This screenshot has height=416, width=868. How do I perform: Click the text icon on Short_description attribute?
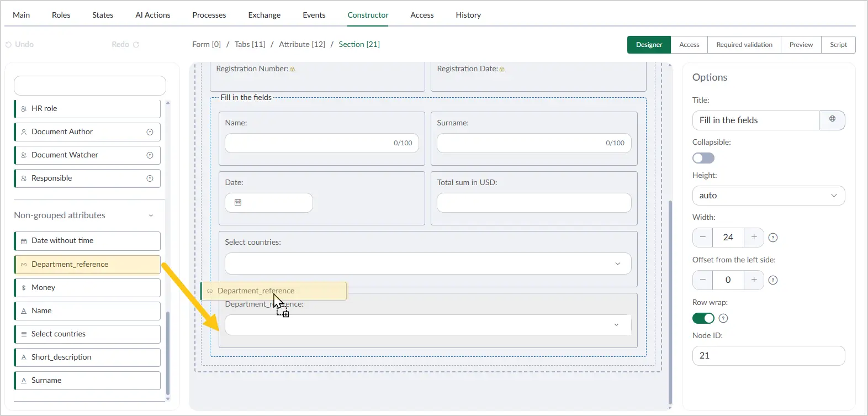[24, 357]
